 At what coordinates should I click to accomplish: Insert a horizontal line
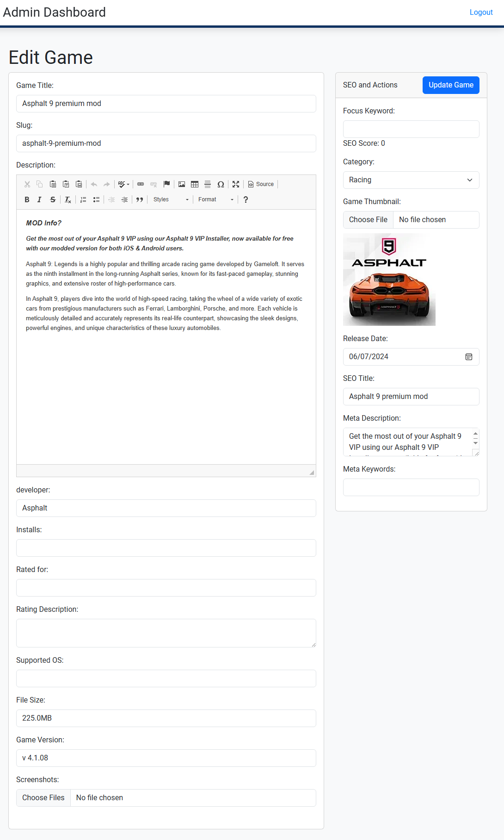pyautogui.click(x=208, y=184)
